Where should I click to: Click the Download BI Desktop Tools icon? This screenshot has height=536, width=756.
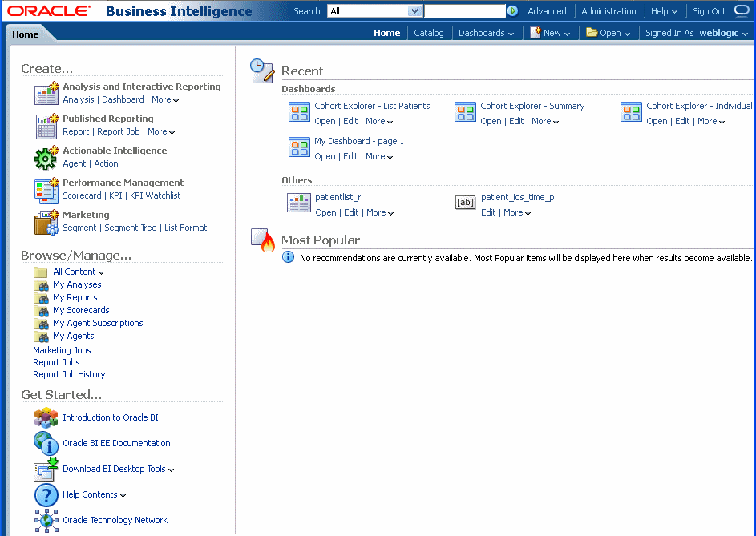tap(46, 469)
